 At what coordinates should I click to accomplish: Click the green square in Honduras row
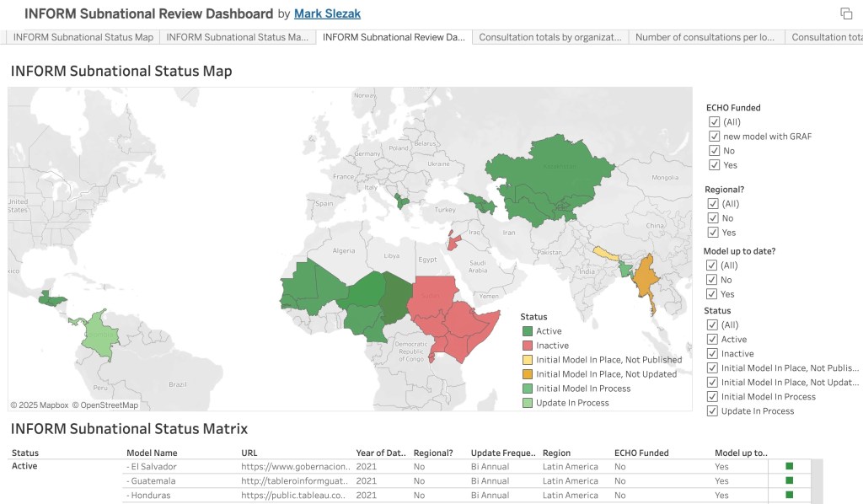(790, 495)
